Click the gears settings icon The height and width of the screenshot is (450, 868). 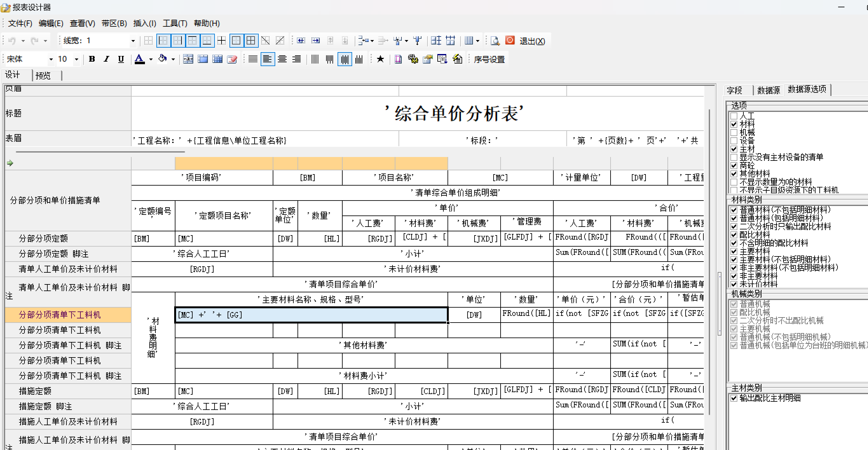(x=413, y=59)
